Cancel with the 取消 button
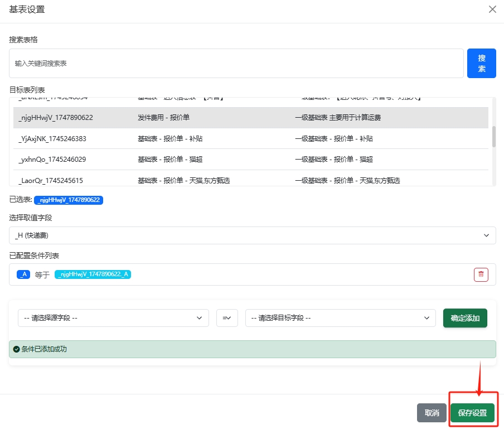504x429 pixels. coord(432,413)
